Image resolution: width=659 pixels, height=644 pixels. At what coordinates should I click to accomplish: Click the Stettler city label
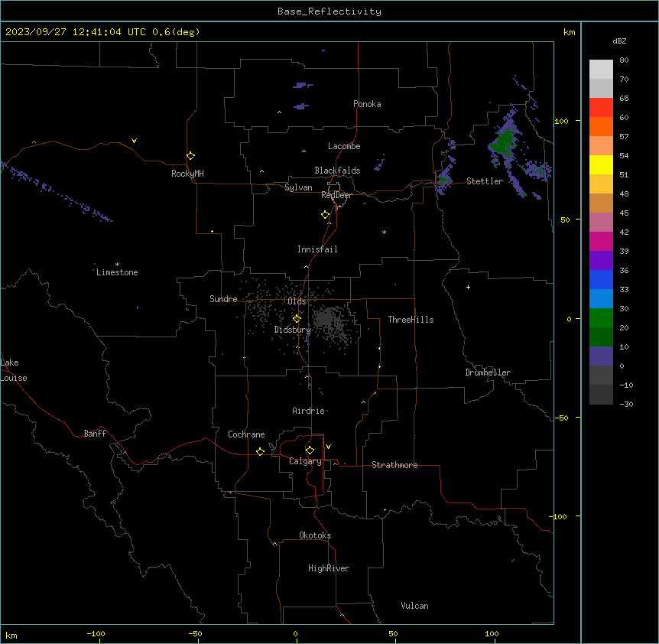click(x=485, y=181)
